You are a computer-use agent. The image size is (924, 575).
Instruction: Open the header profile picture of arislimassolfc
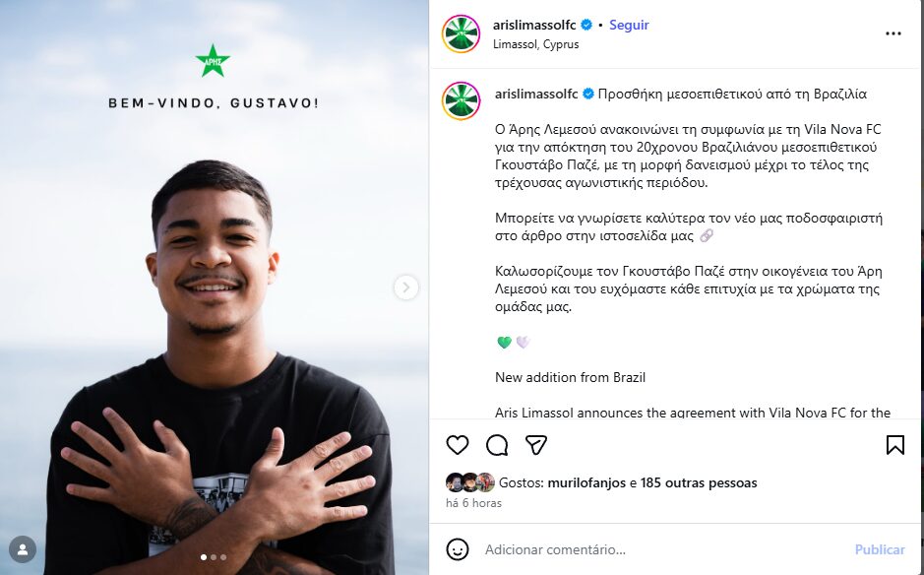461,33
